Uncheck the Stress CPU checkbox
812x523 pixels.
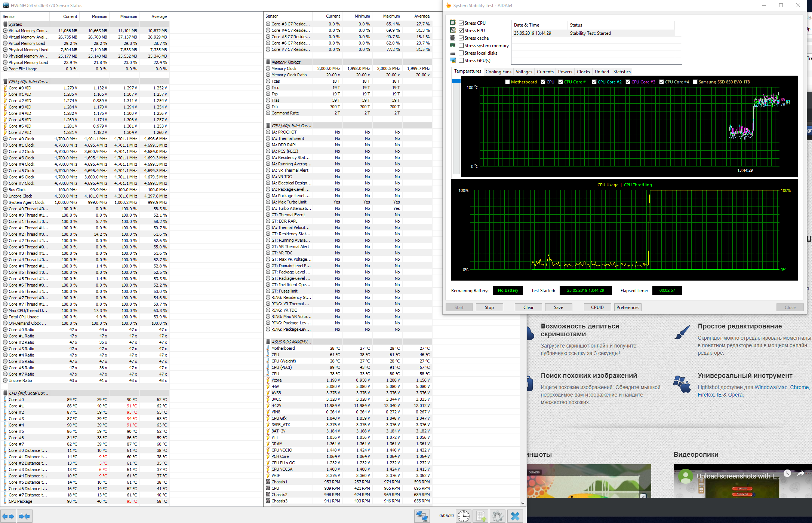pyautogui.click(x=461, y=23)
